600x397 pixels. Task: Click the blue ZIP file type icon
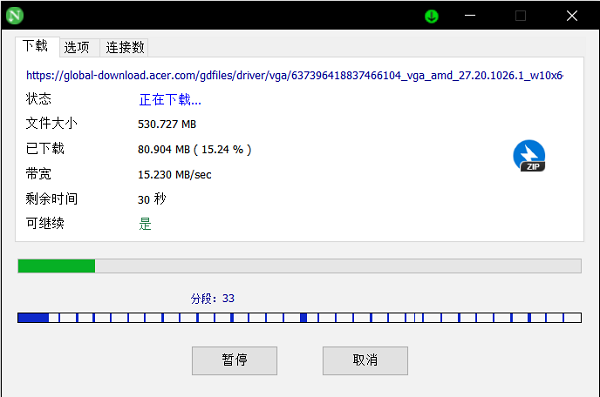point(529,156)
